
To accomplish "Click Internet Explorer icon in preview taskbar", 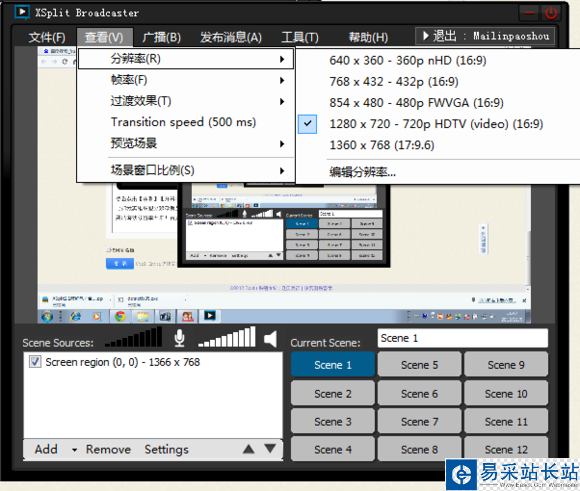I will pyautogui.click(x=75, y=316).
